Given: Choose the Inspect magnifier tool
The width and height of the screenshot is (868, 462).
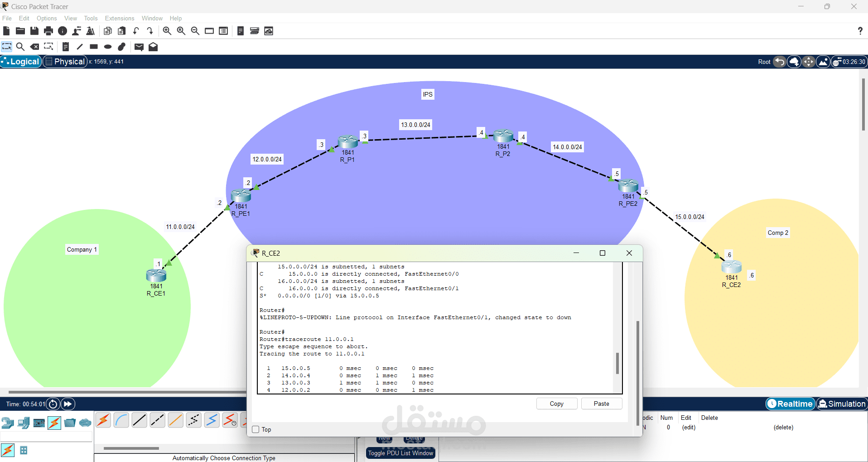Looking at the screenshot, I should pyautogui.click(x=20, y=47).
